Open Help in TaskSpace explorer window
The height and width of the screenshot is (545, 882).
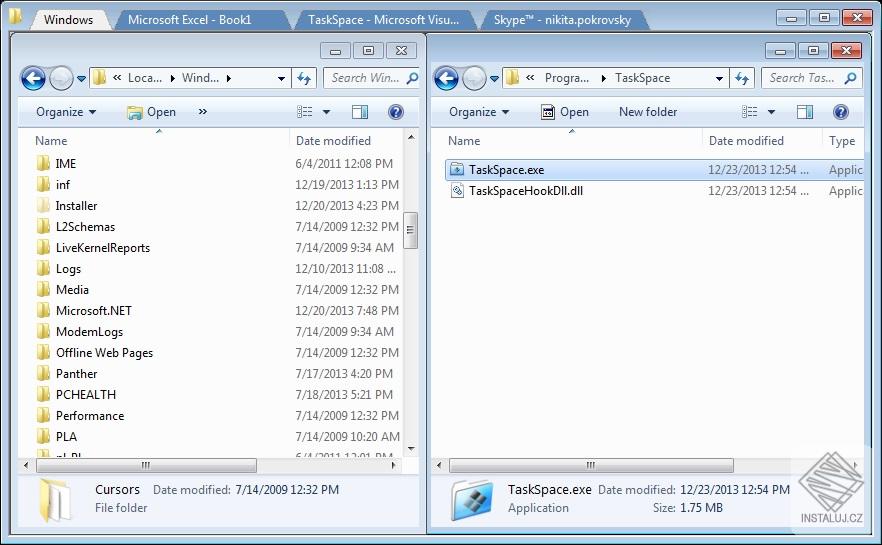841,112
